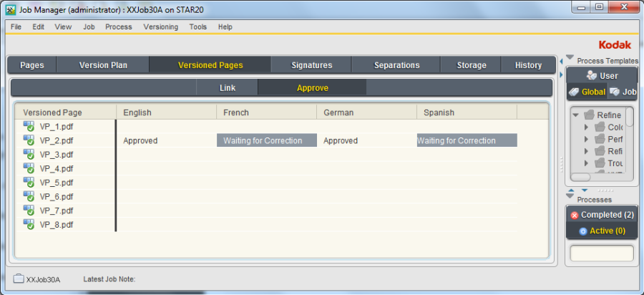Click the empty field below Active processes
The width and height of the screenshot is (644, 295).
point(602,253)
